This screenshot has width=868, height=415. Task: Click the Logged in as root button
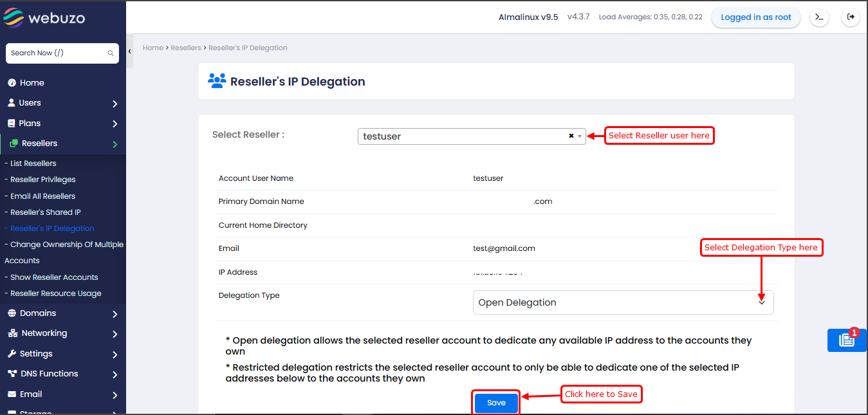click(755, 17)
